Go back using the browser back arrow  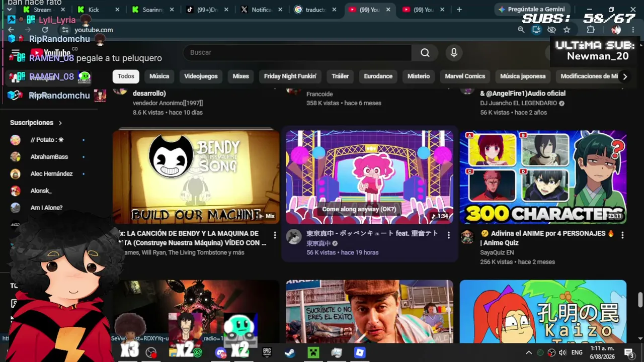click(11, 30)
